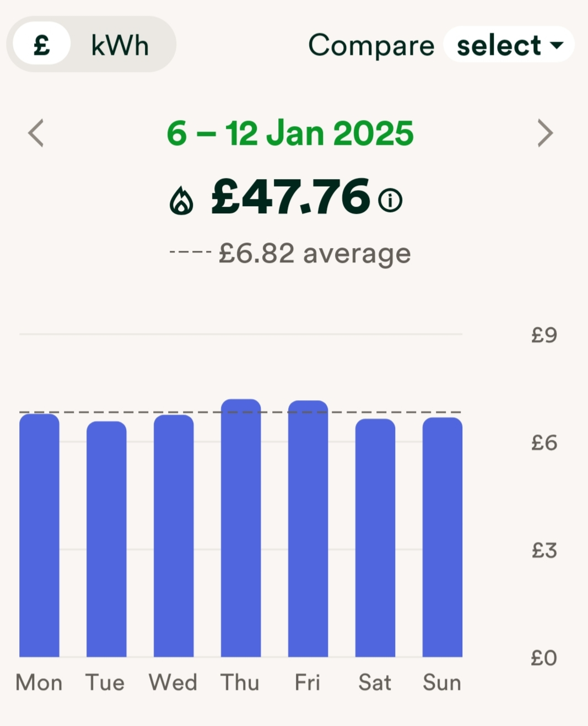Select the Saturday usage bar
This screenshot has width=588, height=726.
[x=375, y=538]
